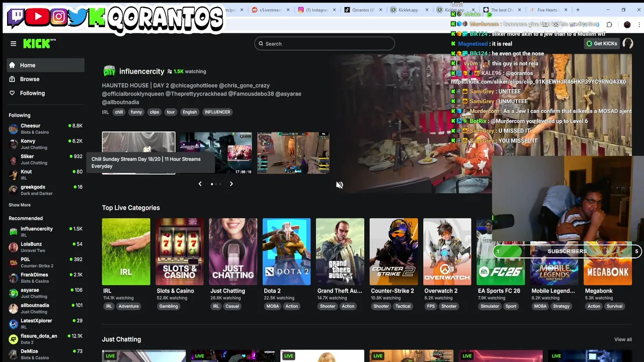Go to next featured carousel slide
Screen dimensions: 644x362
click(x=231, y=184)
